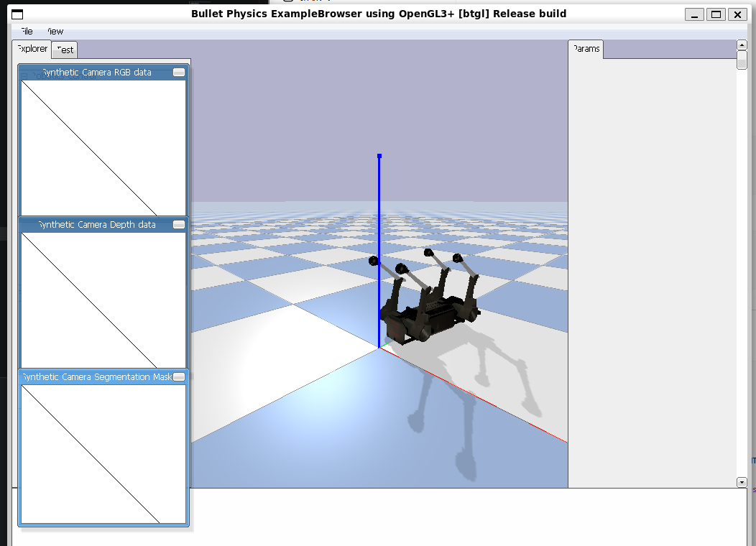The image size is (756, 546).
Task: Click the RGB data camera preview image
Action: point(103,148)
